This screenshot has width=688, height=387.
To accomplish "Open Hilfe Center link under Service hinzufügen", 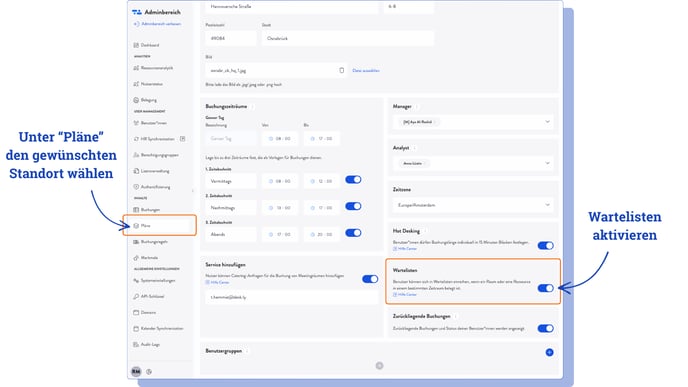I will (x=218, y=282).
